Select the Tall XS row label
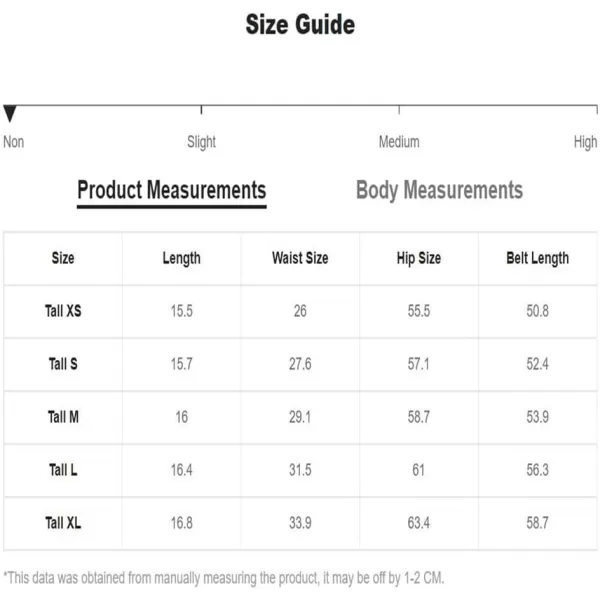 point(63,311)
